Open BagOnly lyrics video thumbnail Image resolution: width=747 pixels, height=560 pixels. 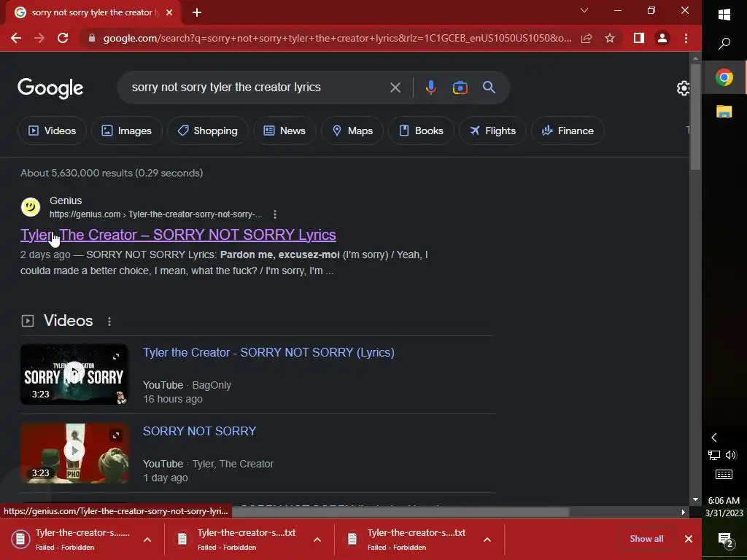(x=74, y=374)
